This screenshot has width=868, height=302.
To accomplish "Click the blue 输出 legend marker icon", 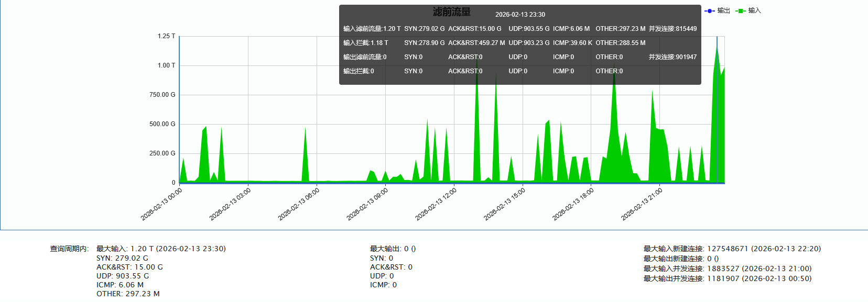I will click(x=709, y=10).
